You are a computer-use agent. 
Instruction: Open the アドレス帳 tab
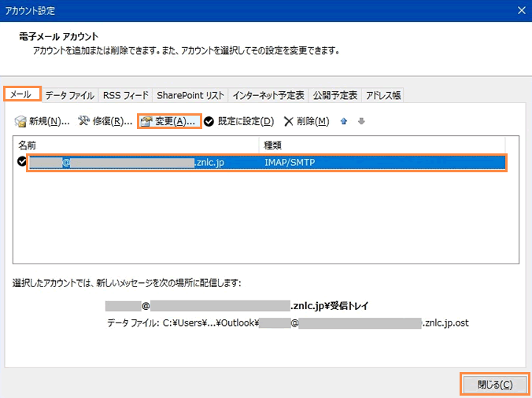(x=383, y=95)
